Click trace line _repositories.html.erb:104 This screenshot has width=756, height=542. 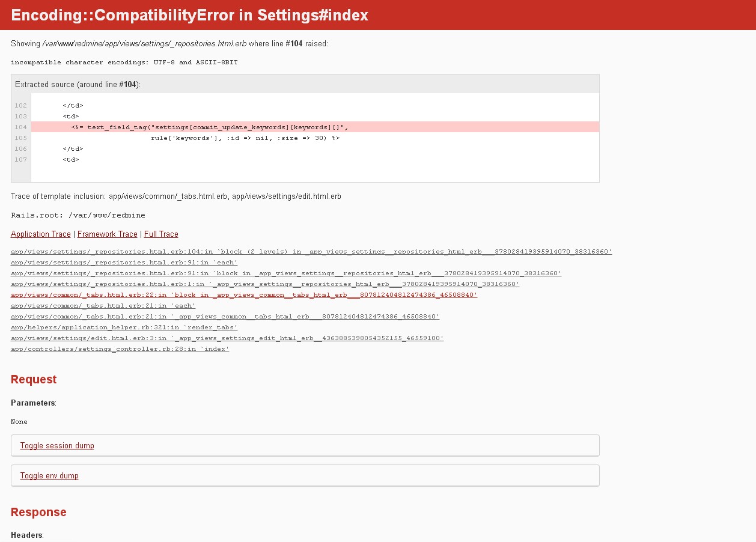311,252
